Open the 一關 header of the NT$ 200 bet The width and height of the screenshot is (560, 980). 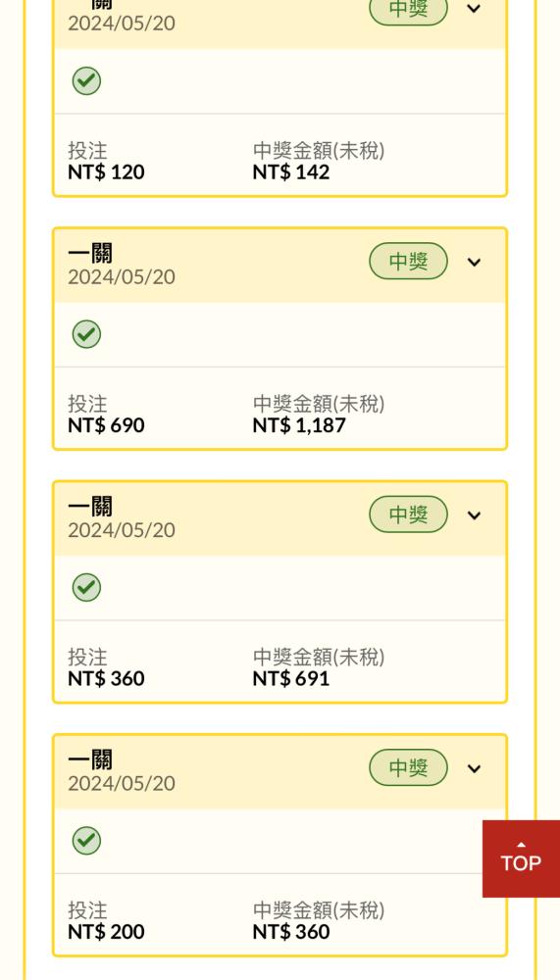pos(280,772)
